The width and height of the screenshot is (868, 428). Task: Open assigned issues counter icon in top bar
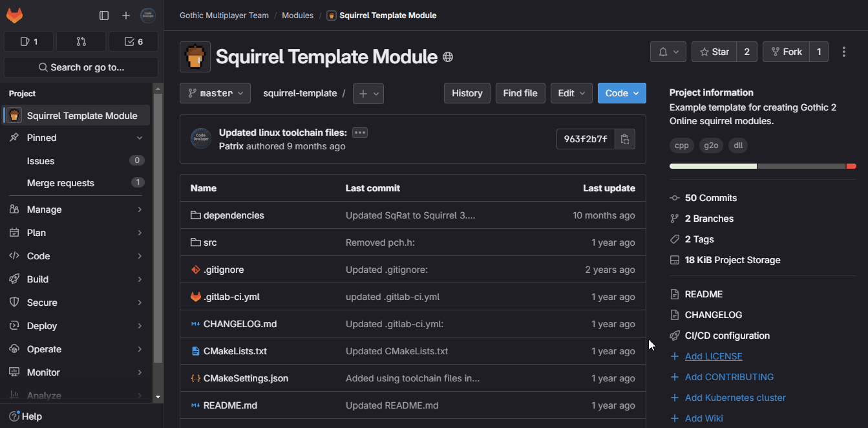click(x=28, y=41)
